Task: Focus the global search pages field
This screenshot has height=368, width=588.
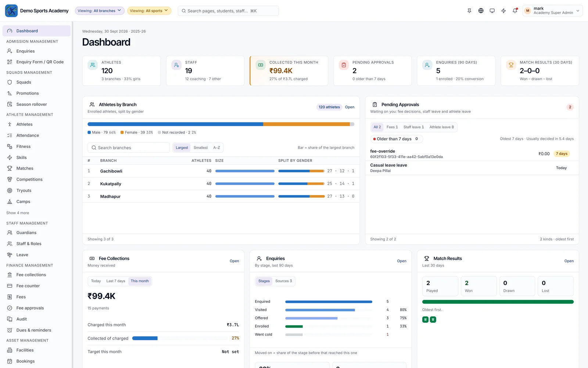Action: tap(228, 11)
